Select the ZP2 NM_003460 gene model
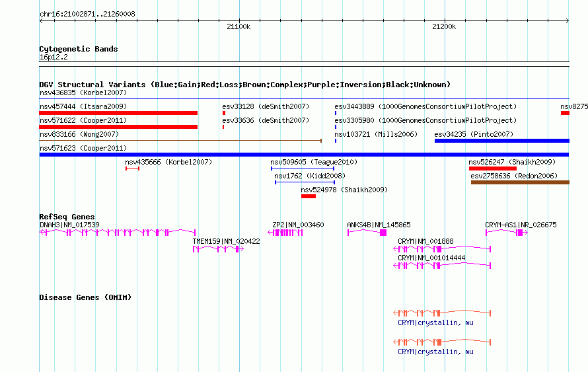588x372 pixels. (x=285, y=233)
